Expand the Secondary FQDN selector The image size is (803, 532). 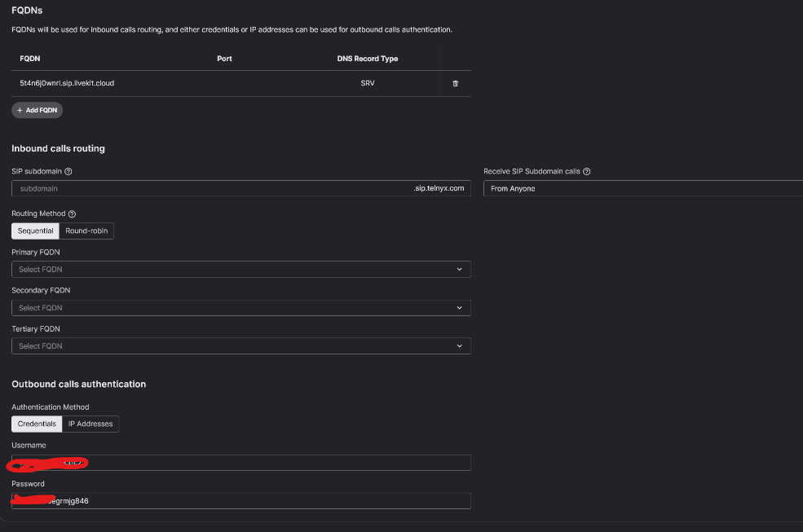(x=240, y=308)
